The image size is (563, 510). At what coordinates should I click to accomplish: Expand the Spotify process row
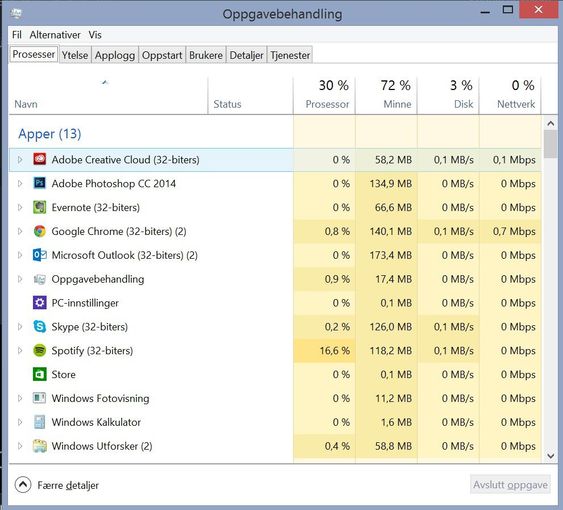pyautogui.click(x=20, y=351)
